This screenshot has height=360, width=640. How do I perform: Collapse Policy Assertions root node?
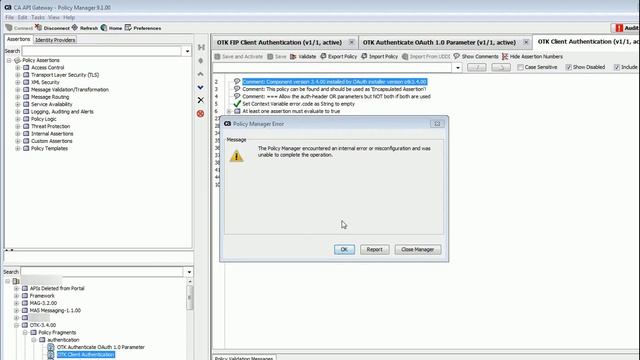tap(9, 60)
